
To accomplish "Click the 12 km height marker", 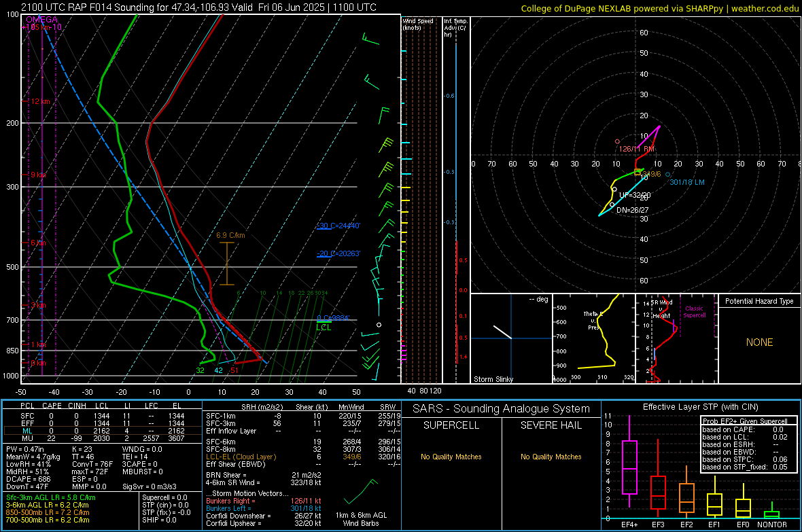I will pyautogui.click(x=40, y=101).
